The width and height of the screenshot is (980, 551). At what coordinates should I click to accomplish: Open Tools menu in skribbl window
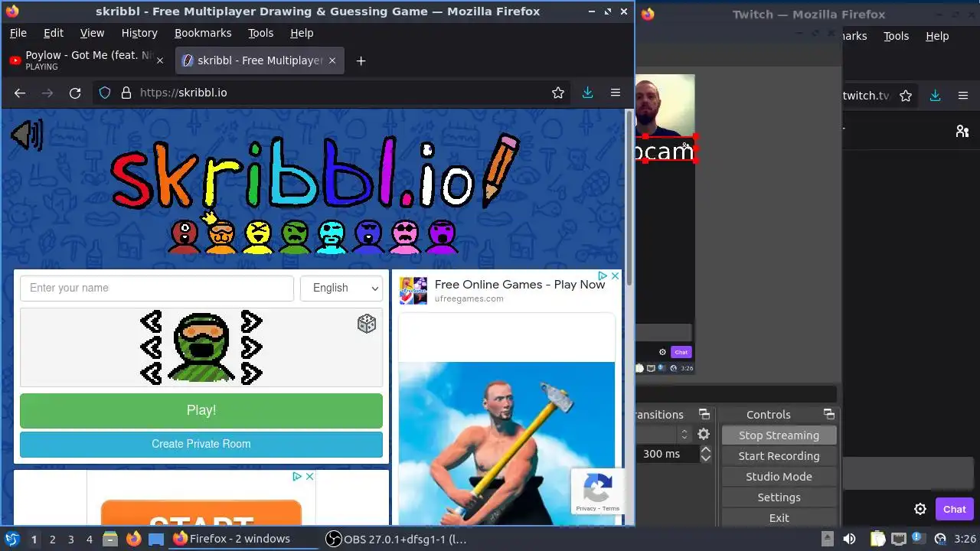[x=260, y=33]
